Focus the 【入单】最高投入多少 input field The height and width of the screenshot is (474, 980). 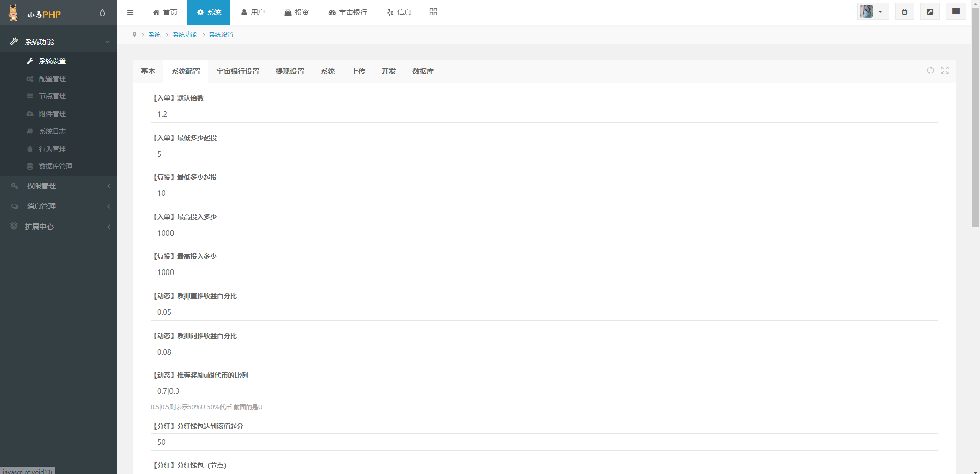click(x=544, y=233)
